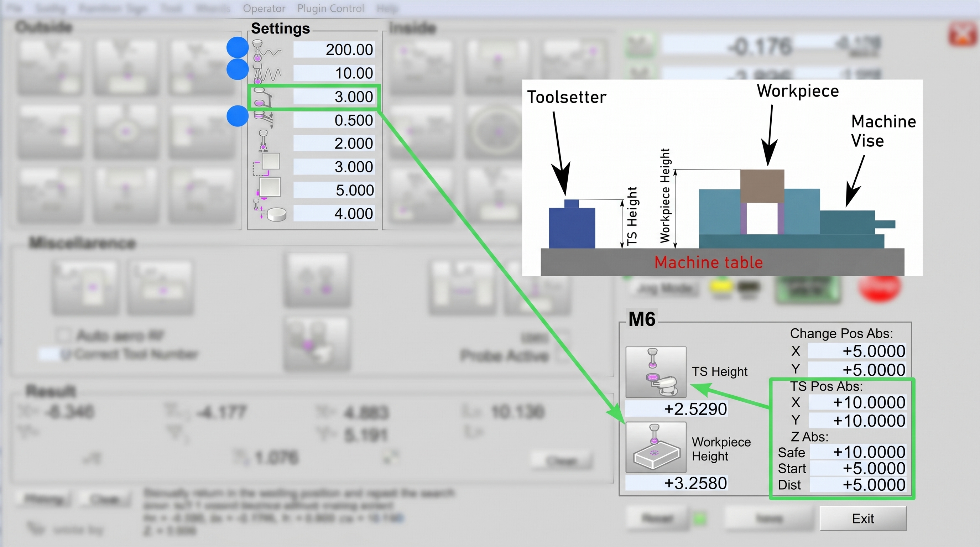Screen dimensions: 980x547
Task: Click the TS Height measure button
Action: pos(656,372)
